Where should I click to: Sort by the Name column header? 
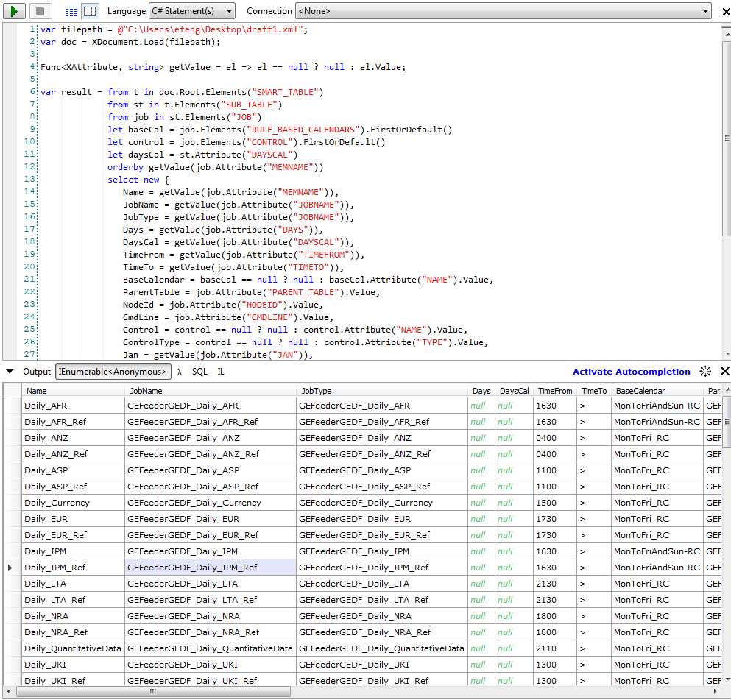click(73, 391)
